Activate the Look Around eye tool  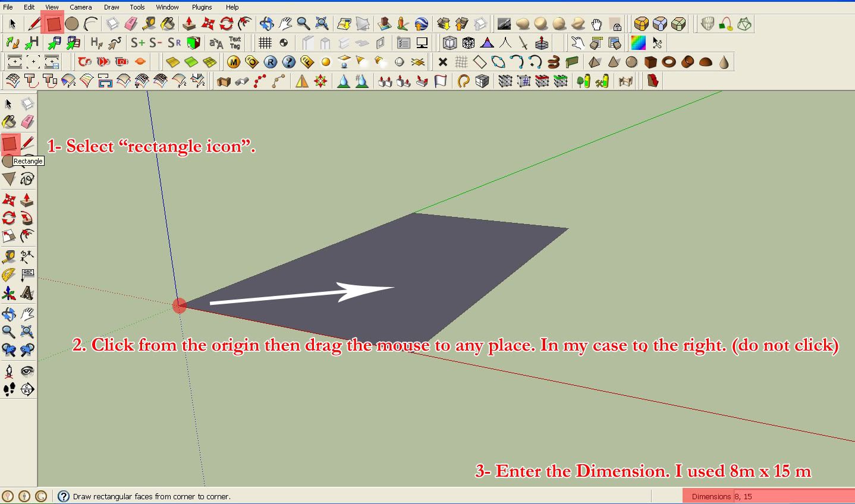27,371
